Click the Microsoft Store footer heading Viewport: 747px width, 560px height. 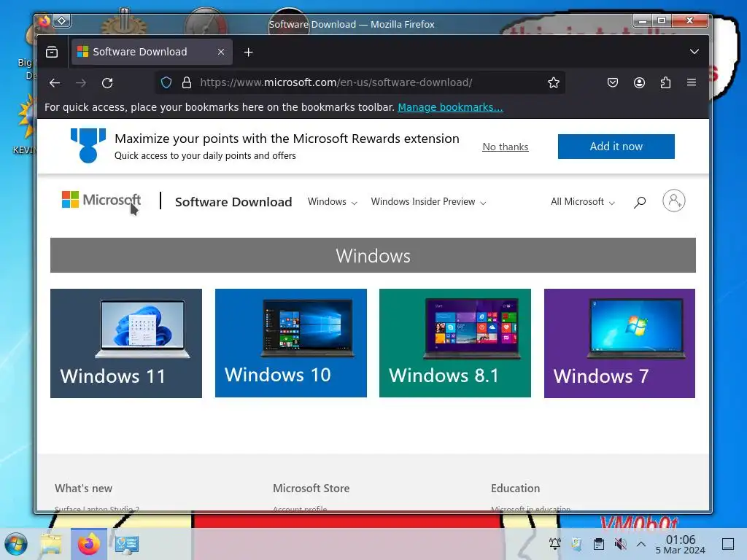pyautogui.click(x=311, y=488)
